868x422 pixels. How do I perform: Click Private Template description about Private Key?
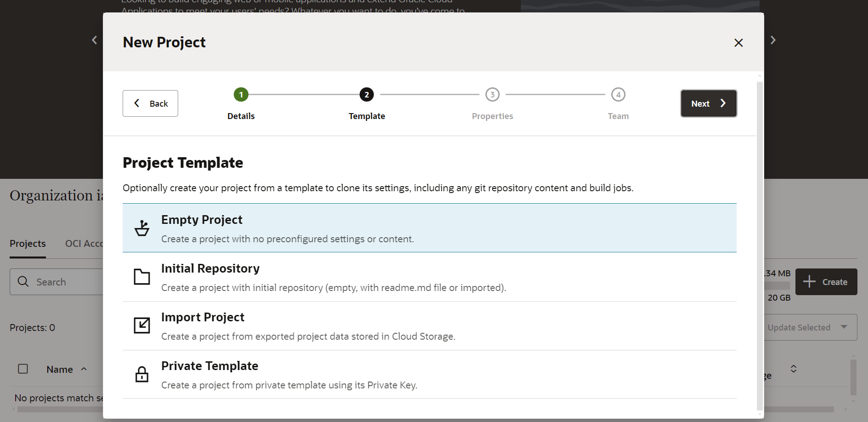point(289,385)
